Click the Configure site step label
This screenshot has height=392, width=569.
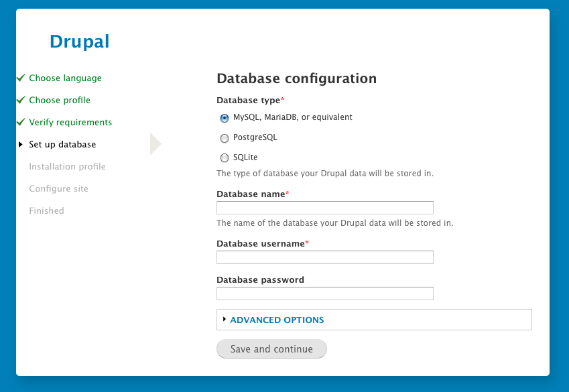(58, 189)
